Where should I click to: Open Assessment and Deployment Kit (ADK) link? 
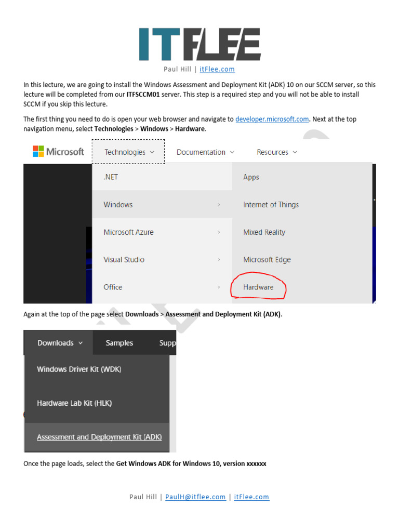coord(99,437)
